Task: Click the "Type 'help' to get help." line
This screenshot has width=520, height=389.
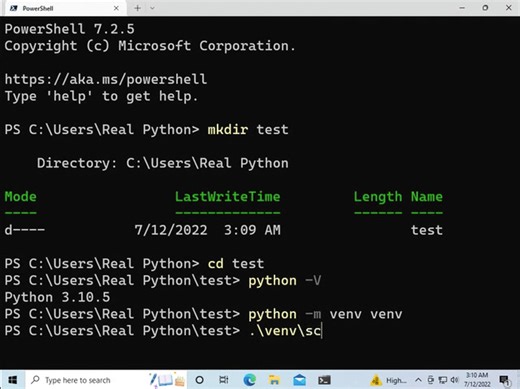Action: tap(101, 96)
